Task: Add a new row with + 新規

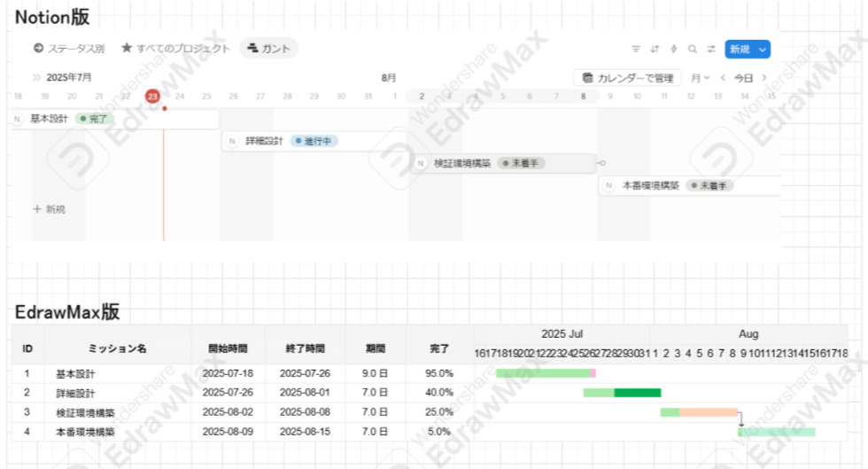Action: [x=50, y=209]
